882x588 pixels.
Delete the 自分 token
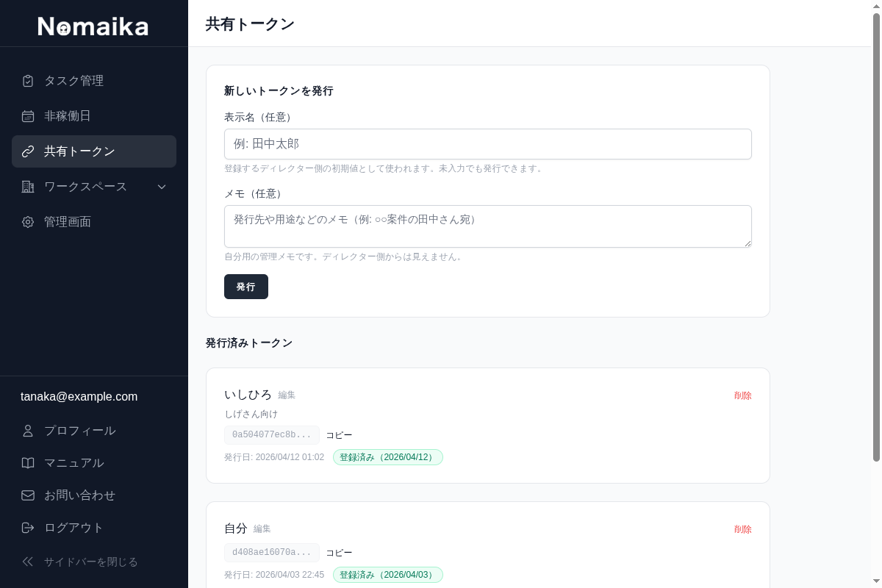[x=743, y=529]
